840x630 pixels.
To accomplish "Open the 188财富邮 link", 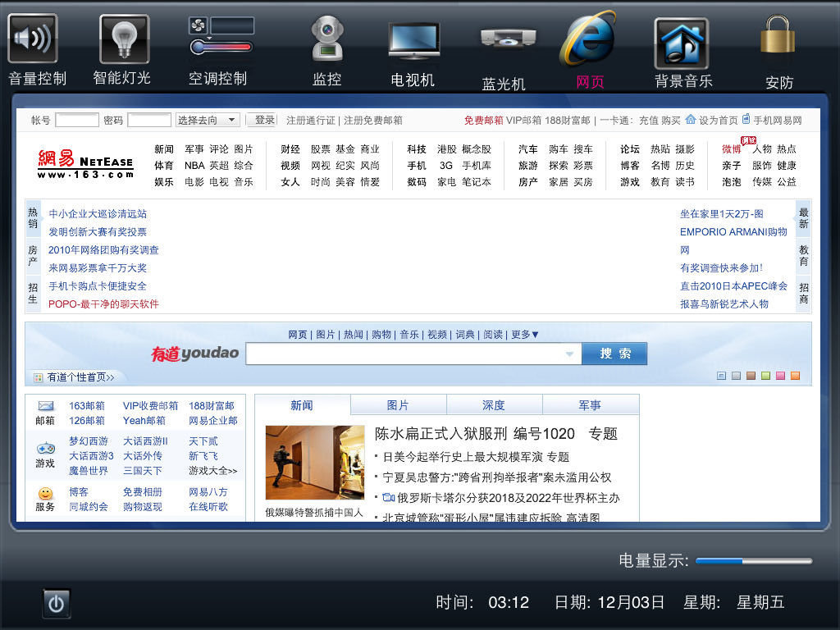I will [212, 405].
